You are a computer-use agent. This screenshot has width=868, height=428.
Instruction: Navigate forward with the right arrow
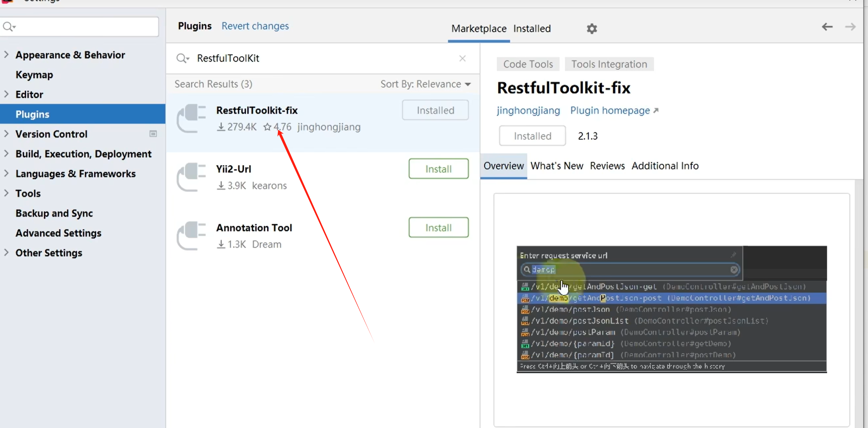pos(850,27)
